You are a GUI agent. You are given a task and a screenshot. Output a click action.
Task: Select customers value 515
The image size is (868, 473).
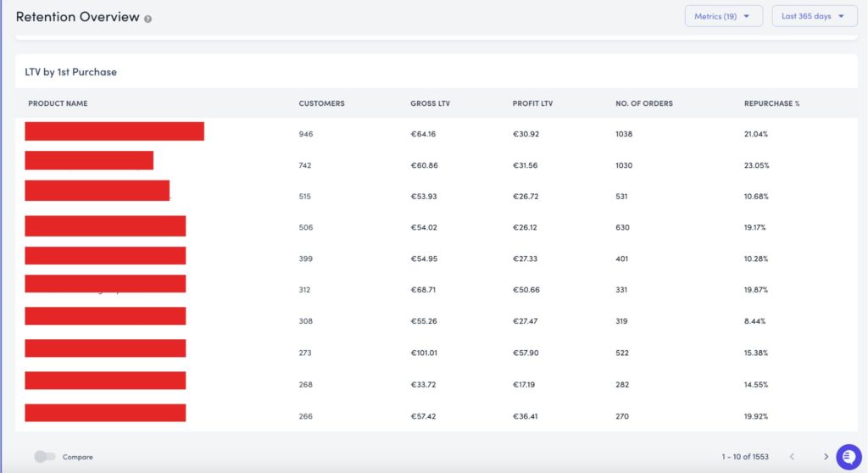(x=305, y=196)
